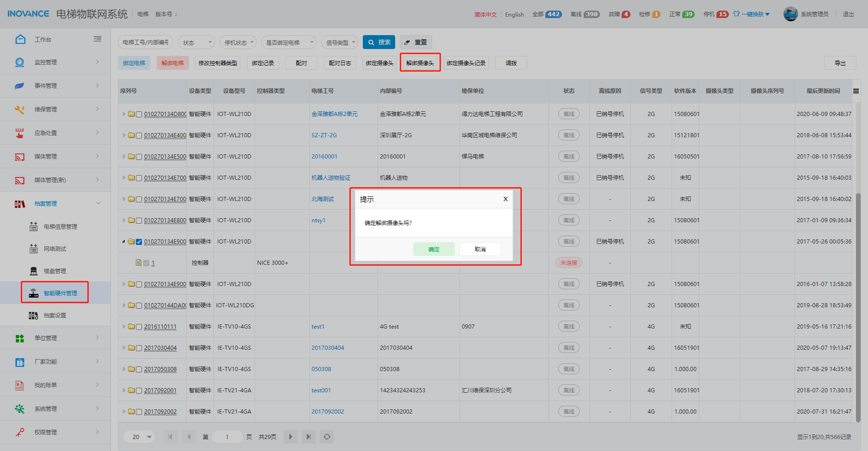Click the sidebar collapse icon beside 工作台
Screen dimensions: 868x451
(98, 39)
